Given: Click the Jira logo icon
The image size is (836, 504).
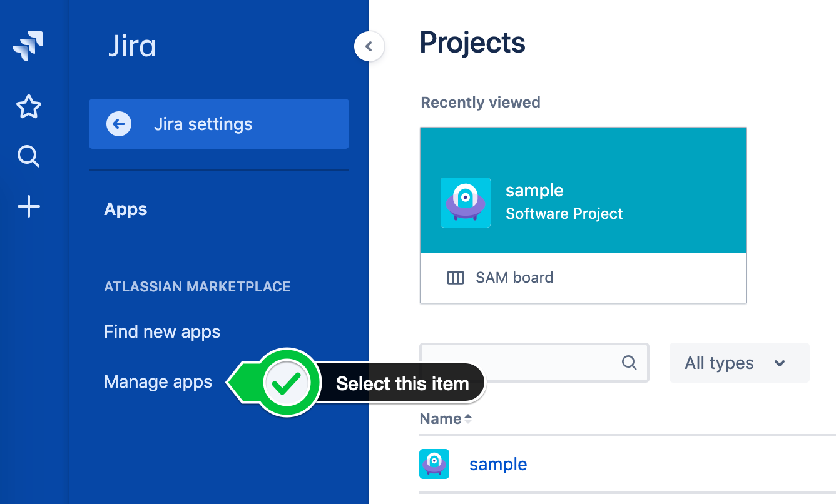Looking at the screenshot, I should tap(28, 47).
